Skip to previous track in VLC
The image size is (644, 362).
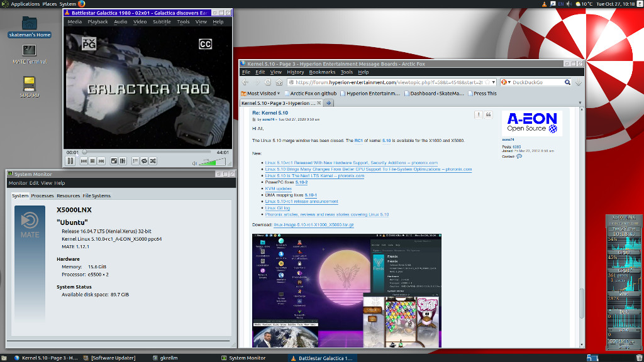(x=84, y=162)
